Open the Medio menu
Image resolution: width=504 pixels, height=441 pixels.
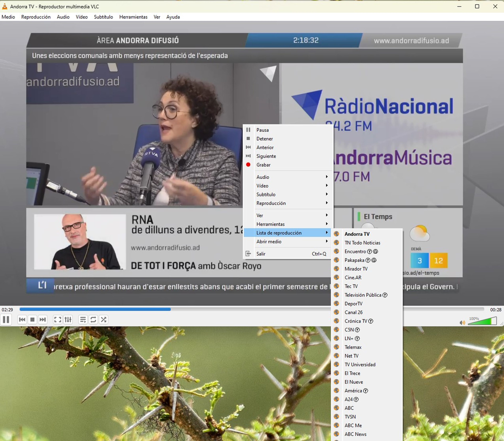click(8, 17)
